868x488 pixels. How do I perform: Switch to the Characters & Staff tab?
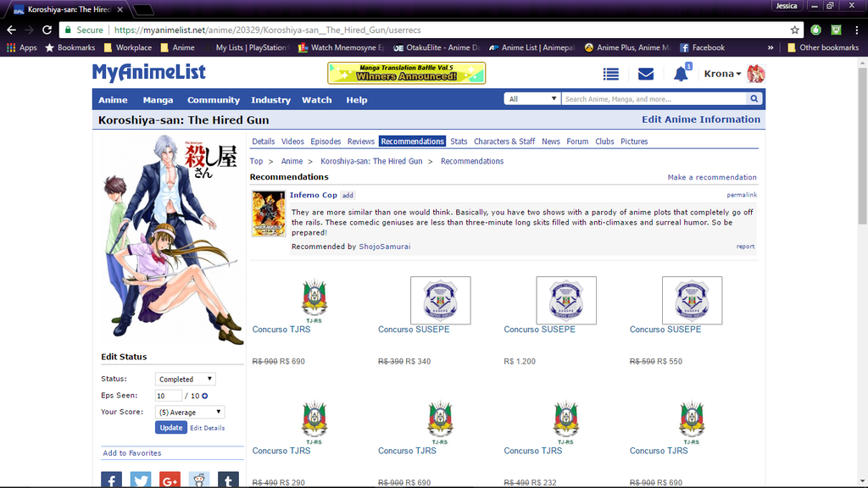point(504,141)
